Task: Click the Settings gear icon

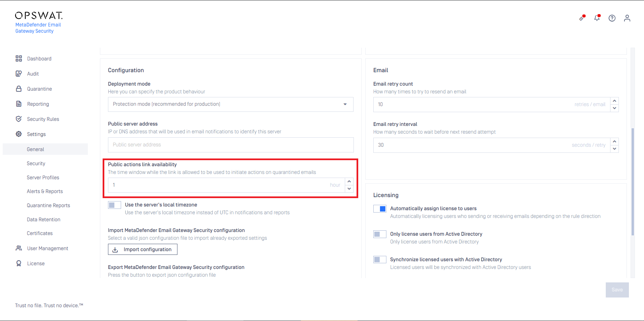Action: [19, 134]
